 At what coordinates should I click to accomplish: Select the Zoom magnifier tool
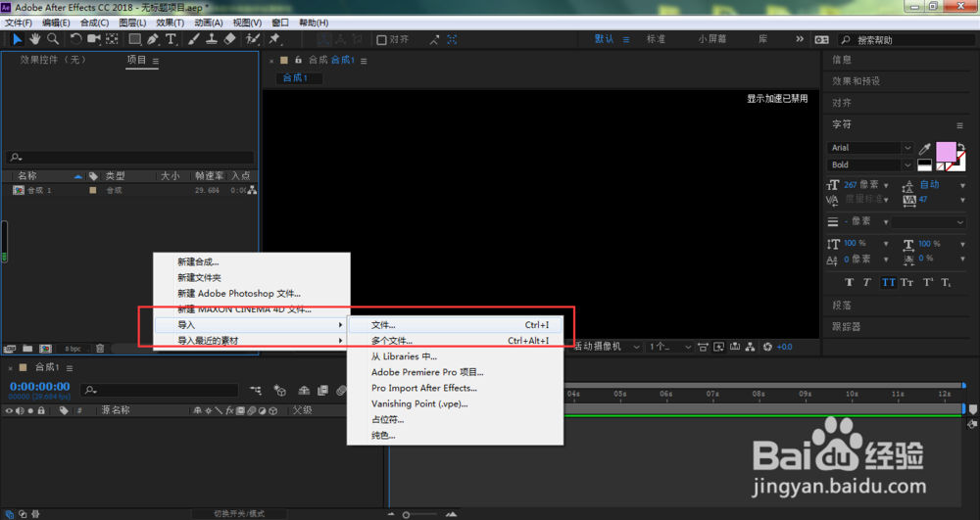point(53,39)
